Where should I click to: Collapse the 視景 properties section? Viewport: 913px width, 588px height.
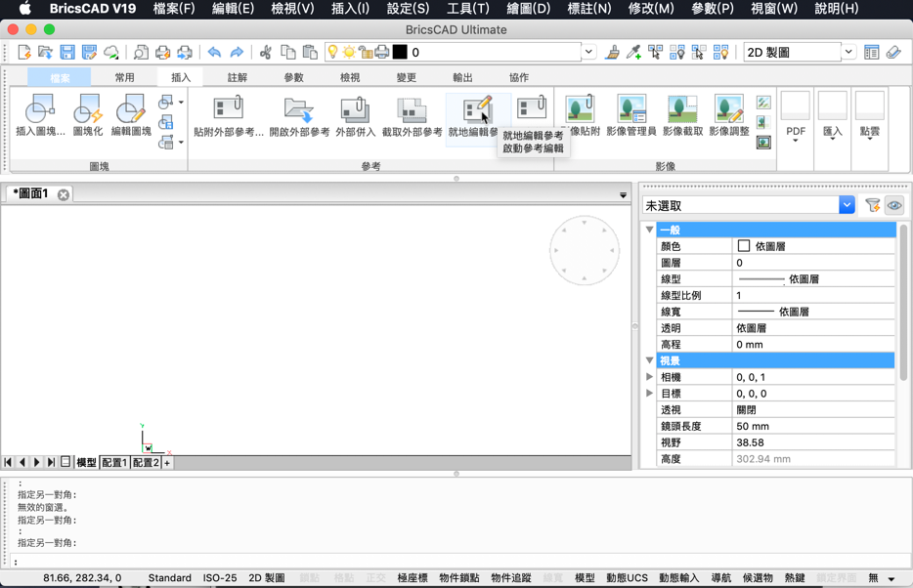click(649, 360)
